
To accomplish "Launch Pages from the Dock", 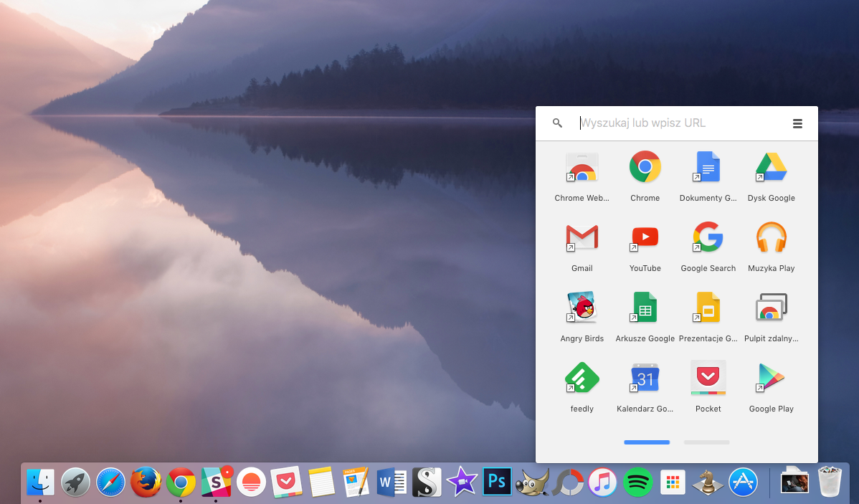I will [x=356, y=482].
